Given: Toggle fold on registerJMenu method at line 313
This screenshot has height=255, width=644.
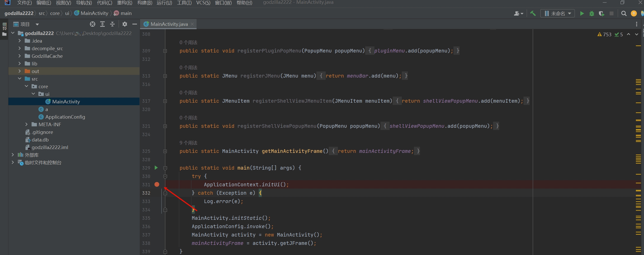Looking at the screenshot, I should pos(165,76).
